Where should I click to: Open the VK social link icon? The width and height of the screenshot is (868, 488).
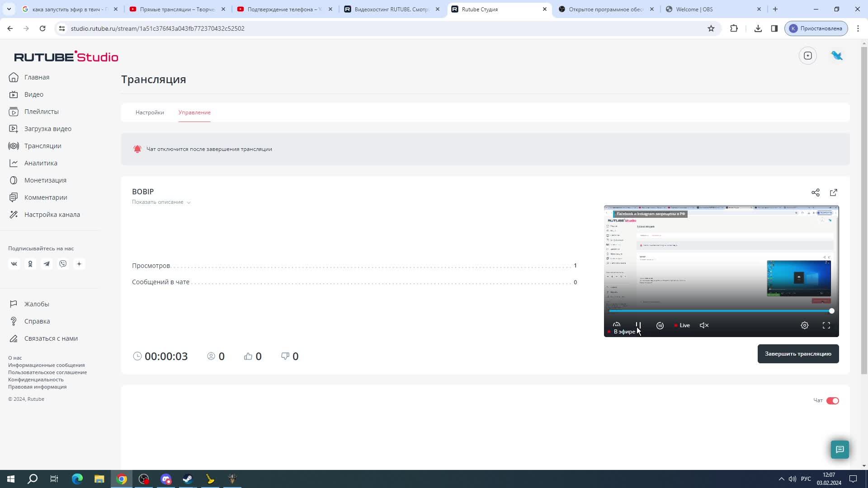click(x=14, y=264)
